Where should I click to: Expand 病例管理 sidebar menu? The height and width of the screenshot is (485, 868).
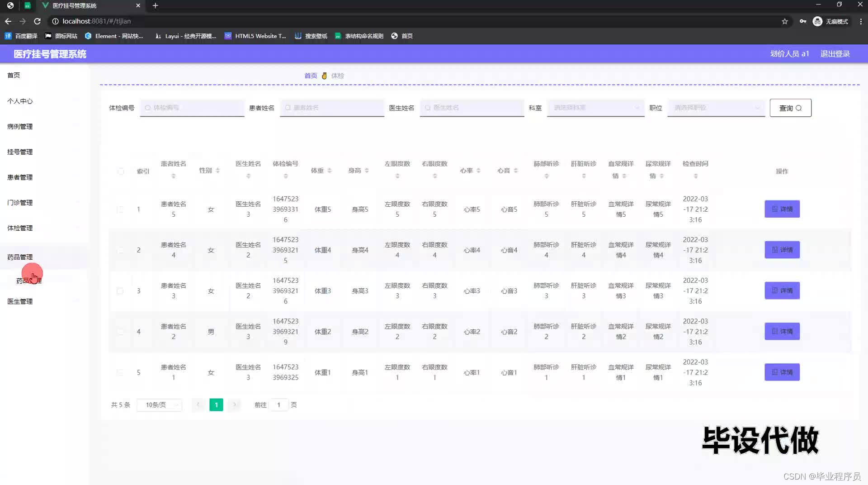[x=44, y=127]
